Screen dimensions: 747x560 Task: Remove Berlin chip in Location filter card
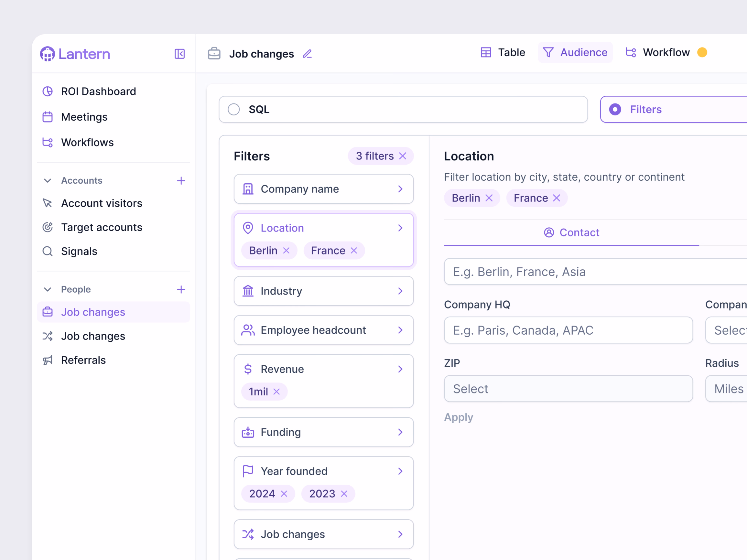click(286, 251)
